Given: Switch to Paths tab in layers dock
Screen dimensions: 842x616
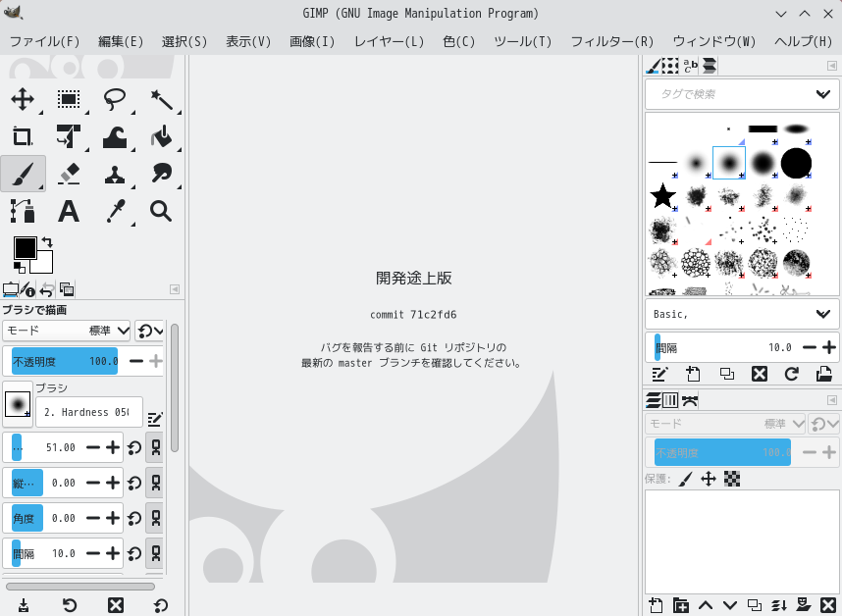Looking at the screenshot, I should pyautogui.click(x=690, y=401).
